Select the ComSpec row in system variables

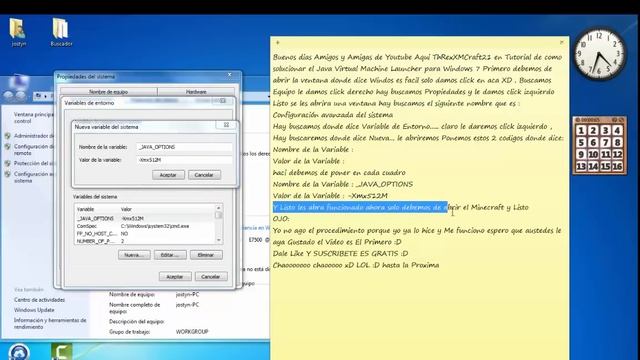tap(145, 226)
